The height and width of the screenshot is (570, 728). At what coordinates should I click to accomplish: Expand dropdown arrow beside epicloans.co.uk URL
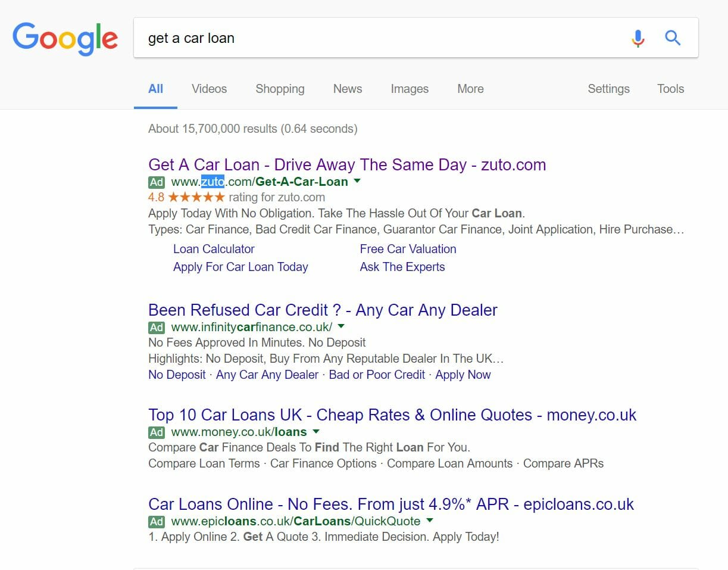coord(430,521)
